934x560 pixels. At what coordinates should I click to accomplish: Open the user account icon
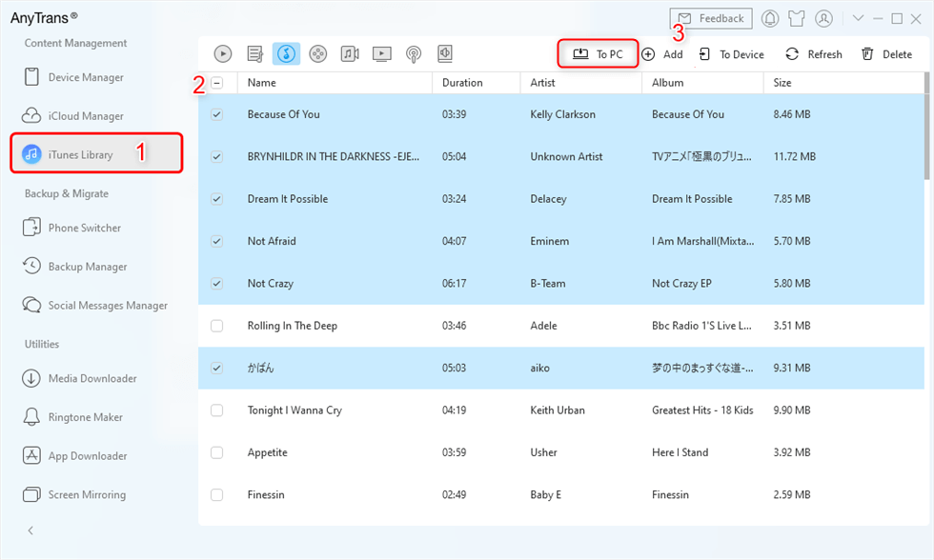point(823,19)
